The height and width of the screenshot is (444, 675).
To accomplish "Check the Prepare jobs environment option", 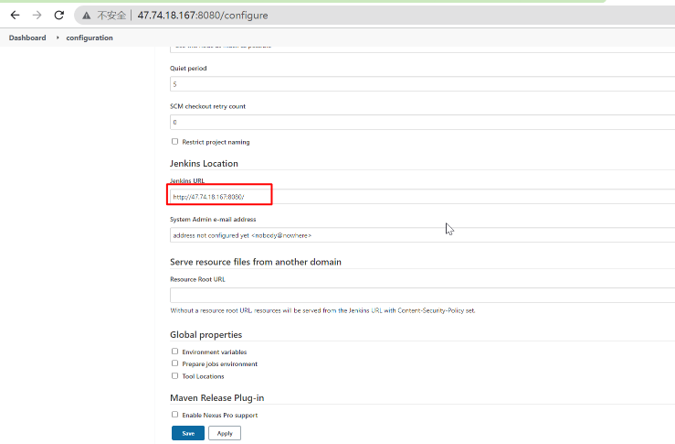I will (x=175, y=364).
